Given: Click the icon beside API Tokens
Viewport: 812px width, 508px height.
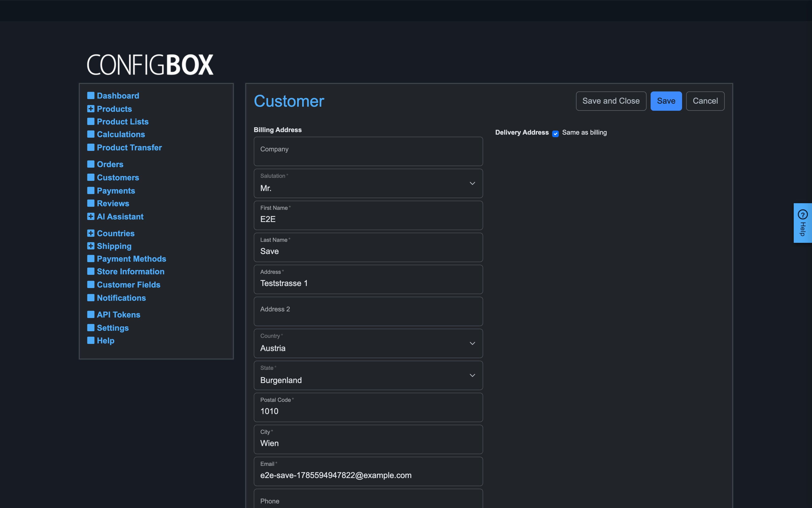Looking at the screenshot, I should click(91, 314).
